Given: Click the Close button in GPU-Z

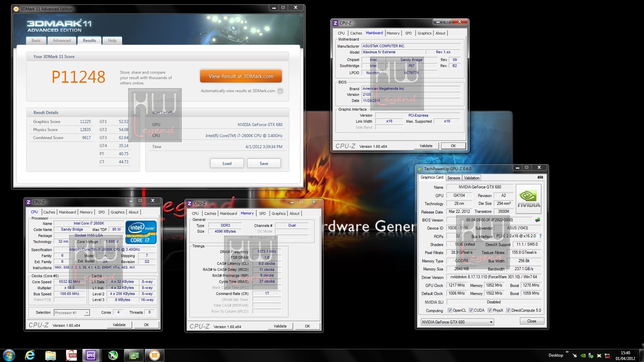Looking at the screenshot, I should (x=532, y=321).
